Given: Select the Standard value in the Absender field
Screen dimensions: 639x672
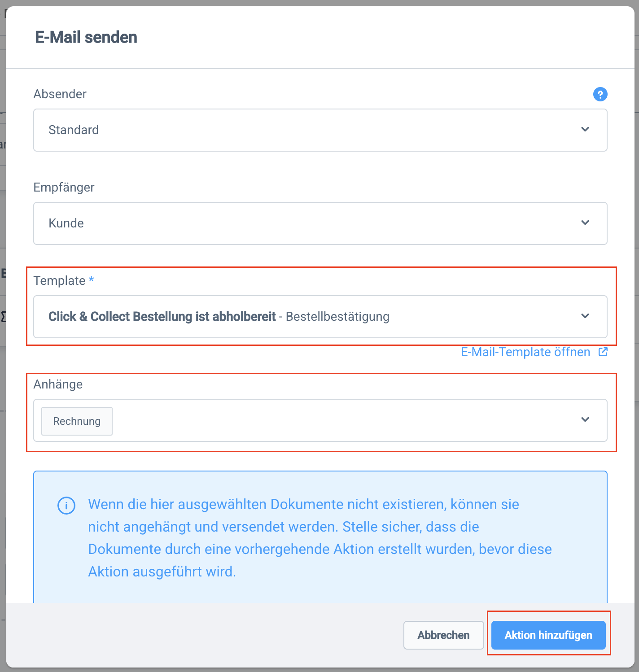Looking at the screenshot, I should pyautogui.click(x=74, y=130).
